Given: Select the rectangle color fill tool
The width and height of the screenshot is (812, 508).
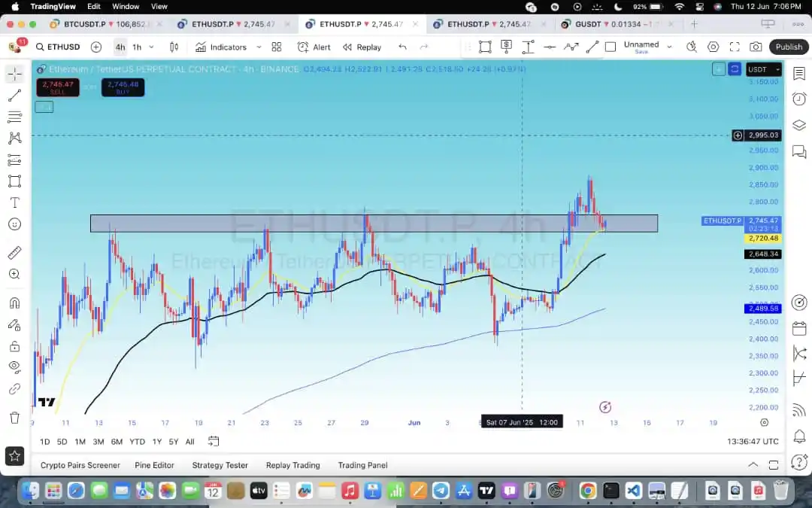Looking at the screenshot, I should pyautogui.click(x=611, y=47).
